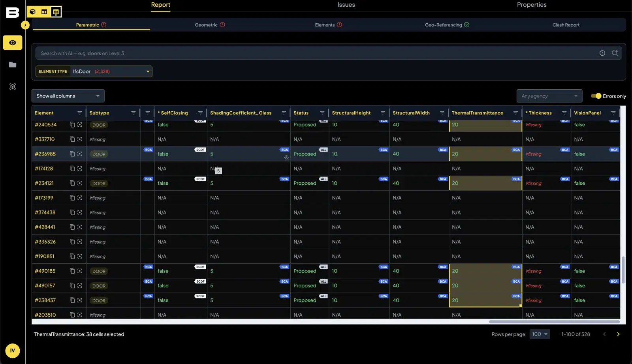Viewport: 632px width, 364px height.
Task: Focus on element #337710 in the model
Action: coord(80,139)
